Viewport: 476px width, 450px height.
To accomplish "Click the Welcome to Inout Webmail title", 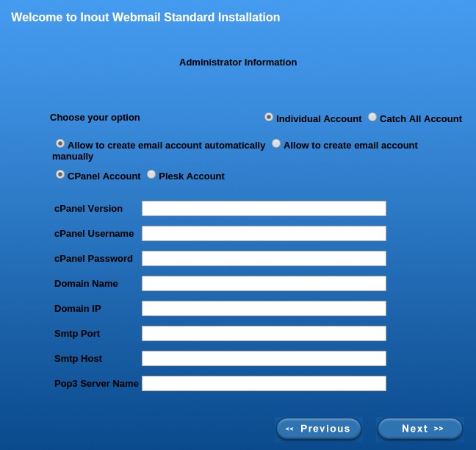I will [145, 18].
